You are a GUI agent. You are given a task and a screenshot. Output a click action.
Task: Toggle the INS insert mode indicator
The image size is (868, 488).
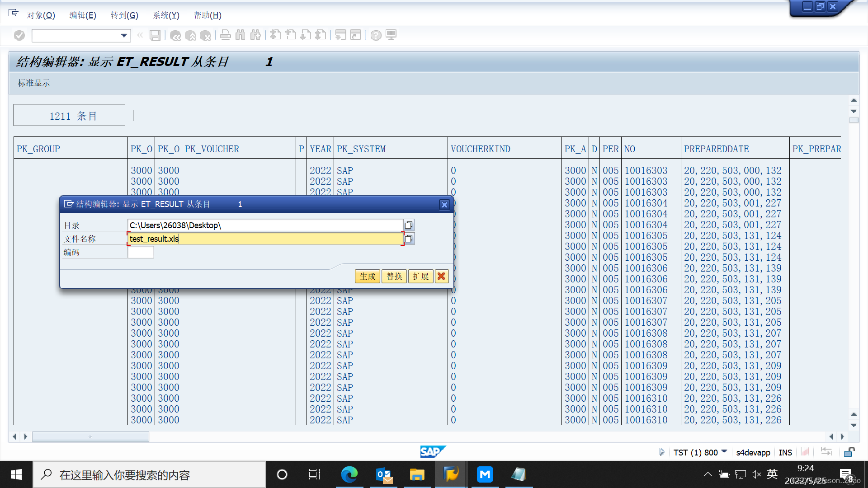pos(785,452)
